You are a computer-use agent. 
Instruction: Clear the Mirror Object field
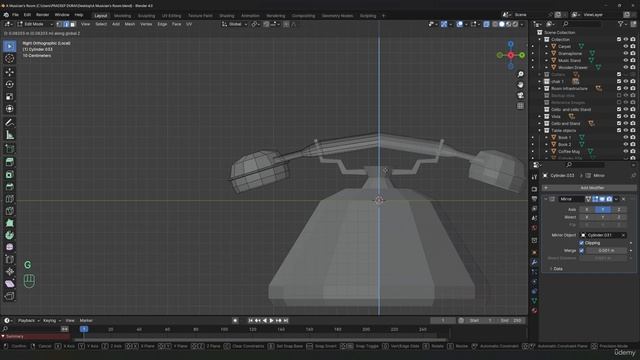623,235
